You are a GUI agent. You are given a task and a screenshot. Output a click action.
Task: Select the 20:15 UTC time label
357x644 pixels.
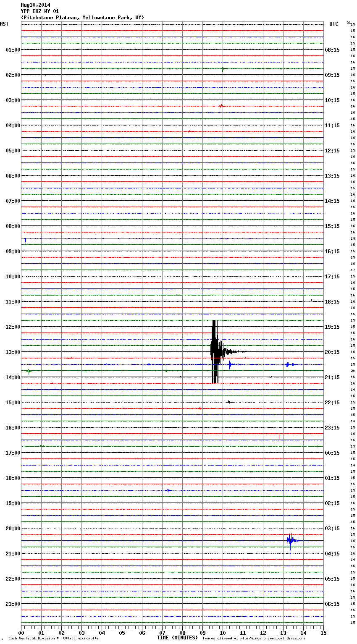[332, 352]
